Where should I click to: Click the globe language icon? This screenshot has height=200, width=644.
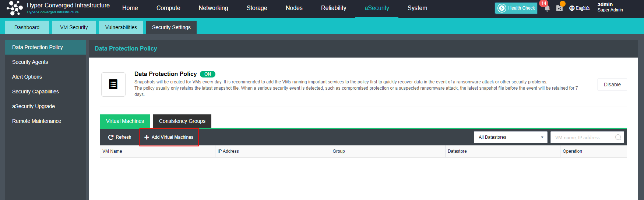(572, 8)
